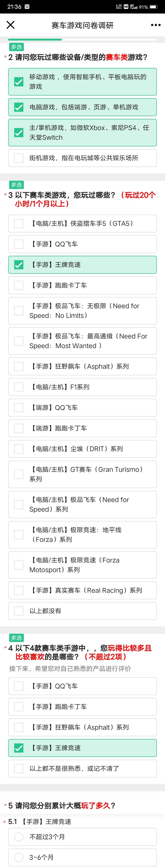Uncheck 电脑游戏 option in question 2
165x868 pixels.
coord(82,107)
